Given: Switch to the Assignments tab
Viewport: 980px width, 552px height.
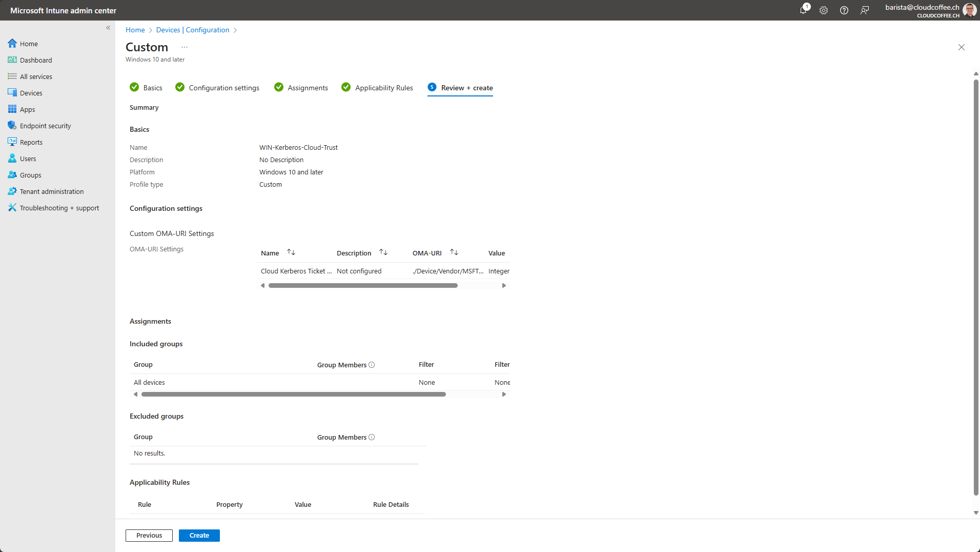Looking at the screenshot, I should pos(307,87).
